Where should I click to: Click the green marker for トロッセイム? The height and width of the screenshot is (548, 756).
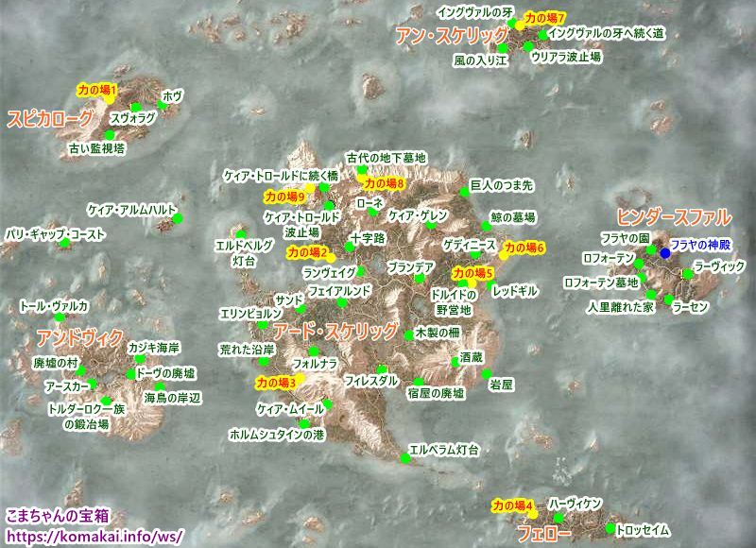click(x=610, y=528)
